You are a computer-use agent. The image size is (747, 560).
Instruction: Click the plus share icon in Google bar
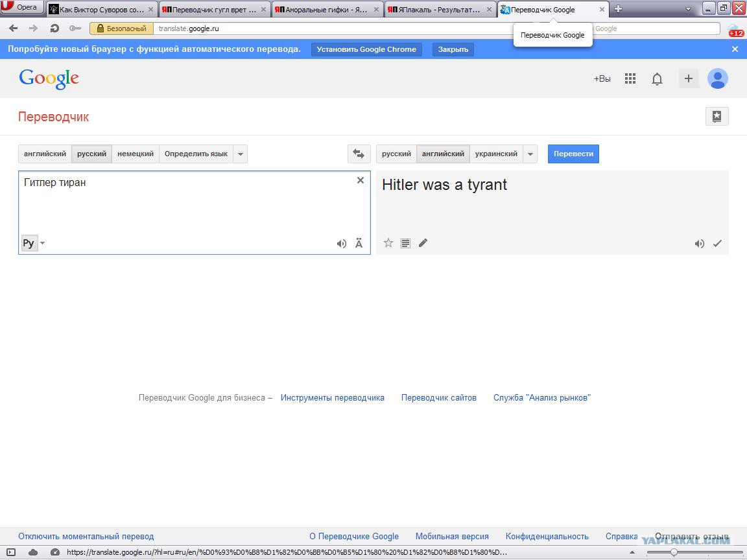coord(688,78)
